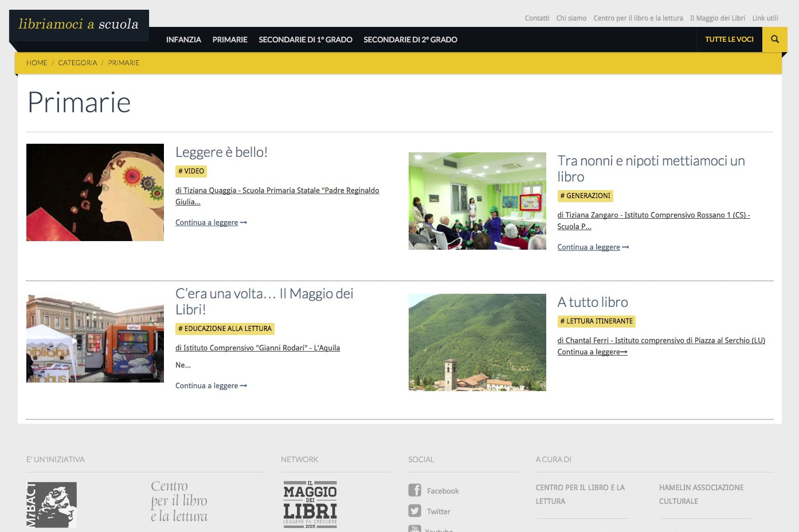This screenshot has width=799, height=532.
Task: Open Tra nonni e nipoti article title
Action: (x=651, y=169)
